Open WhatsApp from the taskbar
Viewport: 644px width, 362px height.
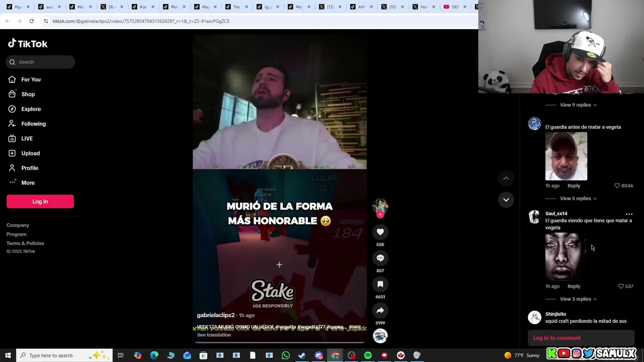pyautogui.click(x=285, y=355)
